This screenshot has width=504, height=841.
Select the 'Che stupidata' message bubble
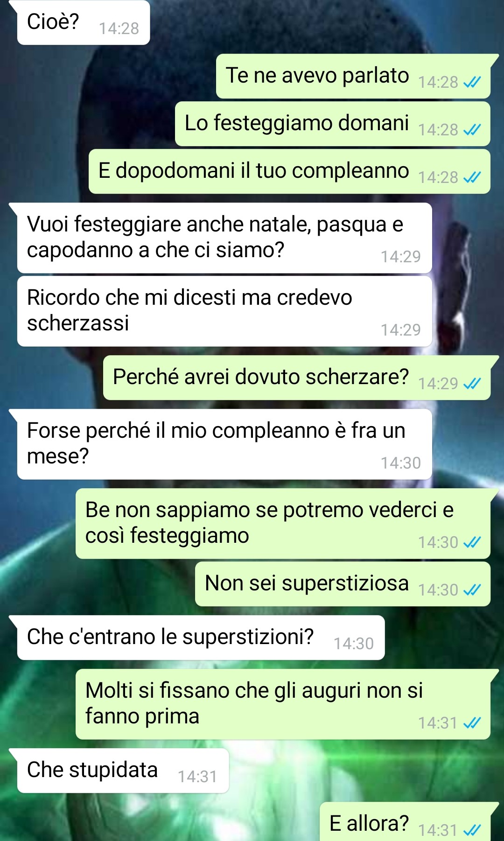pos(123,771)
